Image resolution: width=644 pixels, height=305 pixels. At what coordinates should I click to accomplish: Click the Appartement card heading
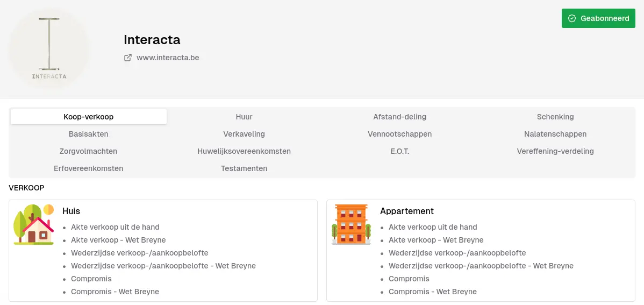click(407, 211)
